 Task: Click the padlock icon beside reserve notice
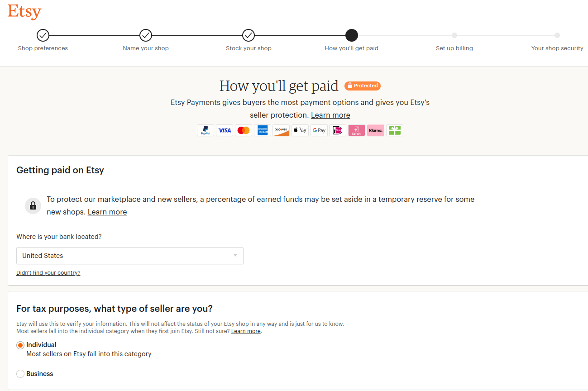point(33,206)
